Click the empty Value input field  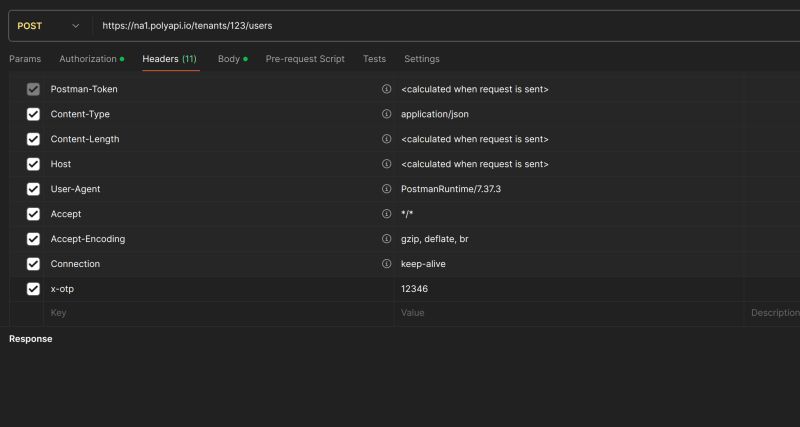[570, 313]
